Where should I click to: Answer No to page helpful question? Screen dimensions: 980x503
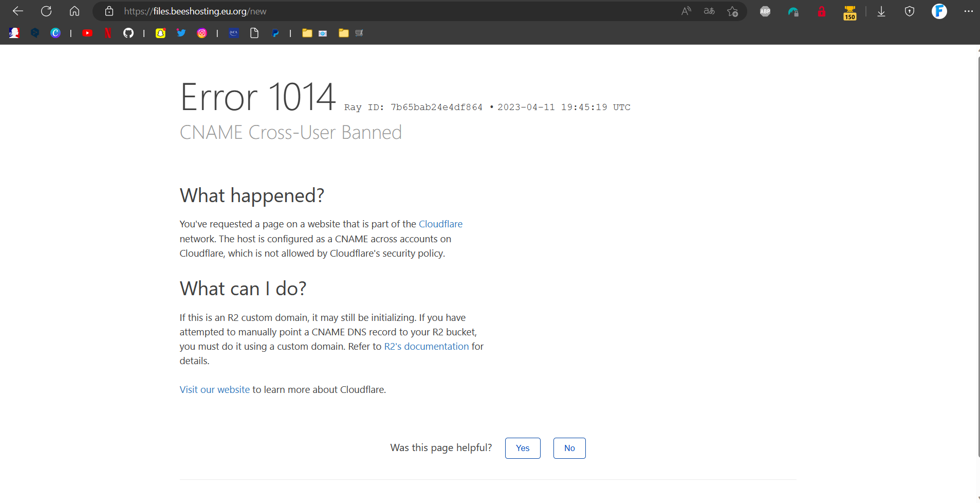569,448
